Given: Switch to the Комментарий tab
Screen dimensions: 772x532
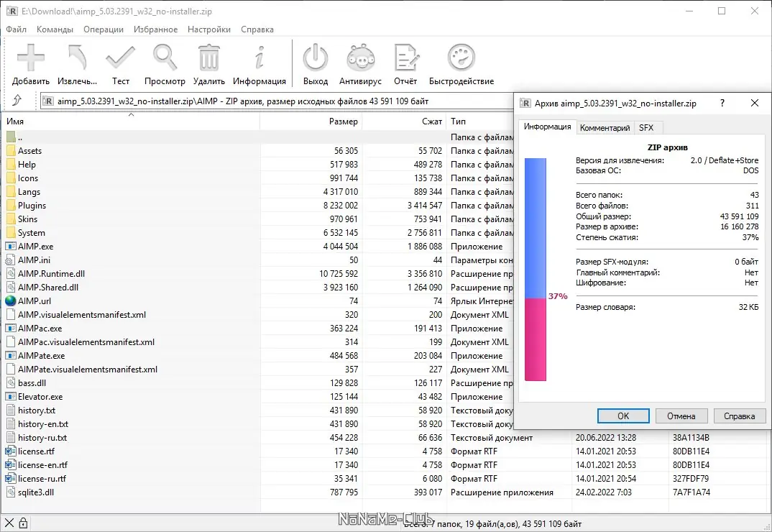Looking at the screenshot, I should 605,127.
